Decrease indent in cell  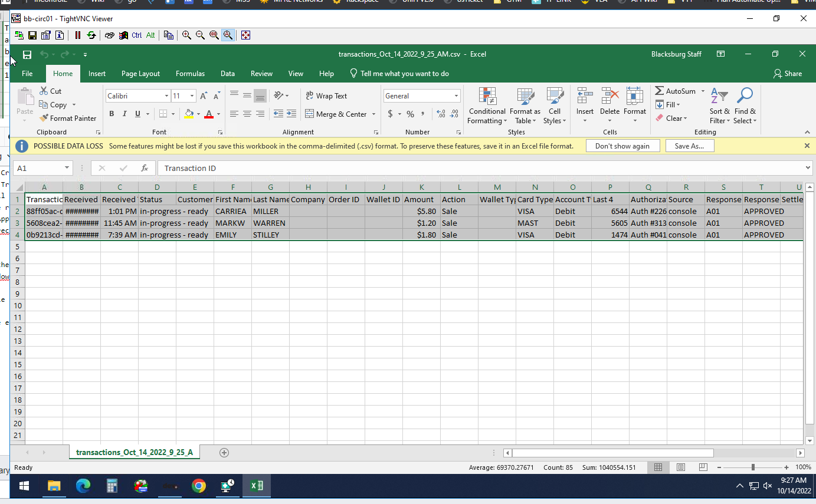point(278,114)
